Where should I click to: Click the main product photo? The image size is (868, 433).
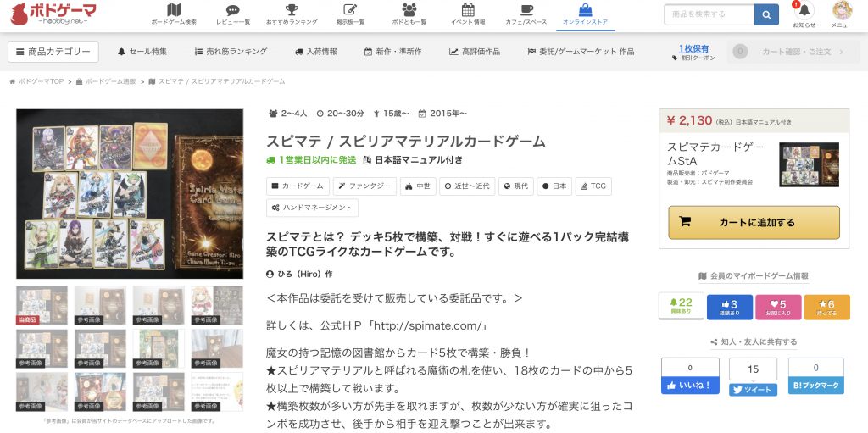130,194
